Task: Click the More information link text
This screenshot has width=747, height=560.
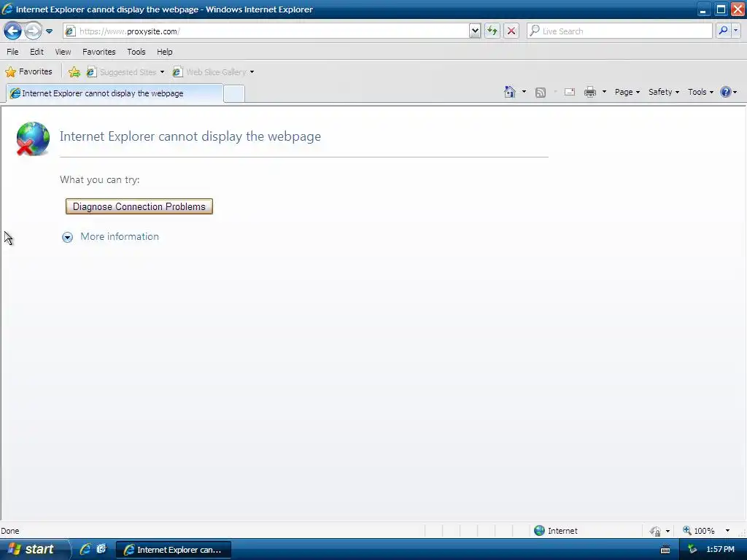Action: 120,237
